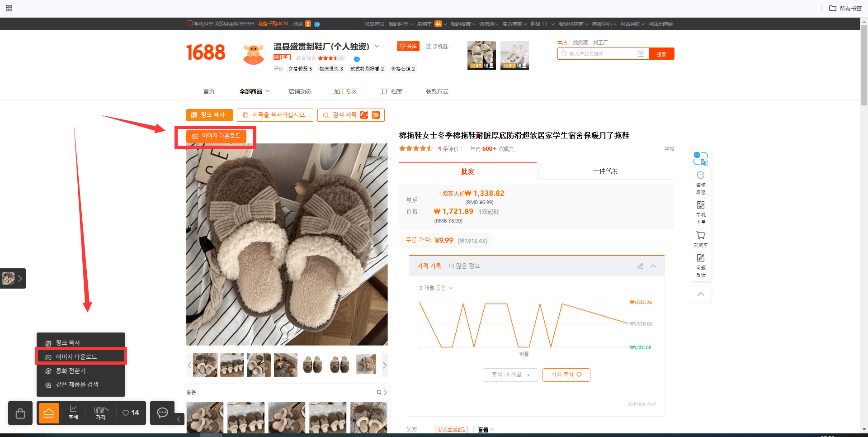Open the 가격 price chart icon in bottom toolbar
This screenshot has height=437, width=868.
coord(101,413)
